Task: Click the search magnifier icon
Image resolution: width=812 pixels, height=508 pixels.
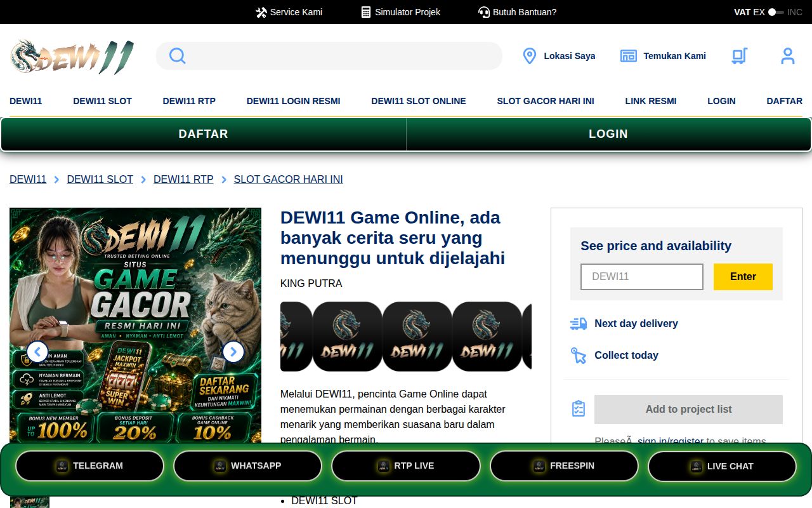Action: coord(178,56)
